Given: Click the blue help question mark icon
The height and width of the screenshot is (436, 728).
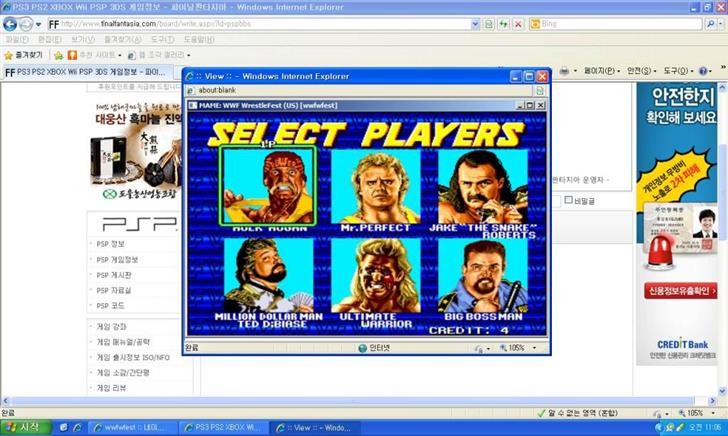Looking at the screenshot, I should 705,71.
